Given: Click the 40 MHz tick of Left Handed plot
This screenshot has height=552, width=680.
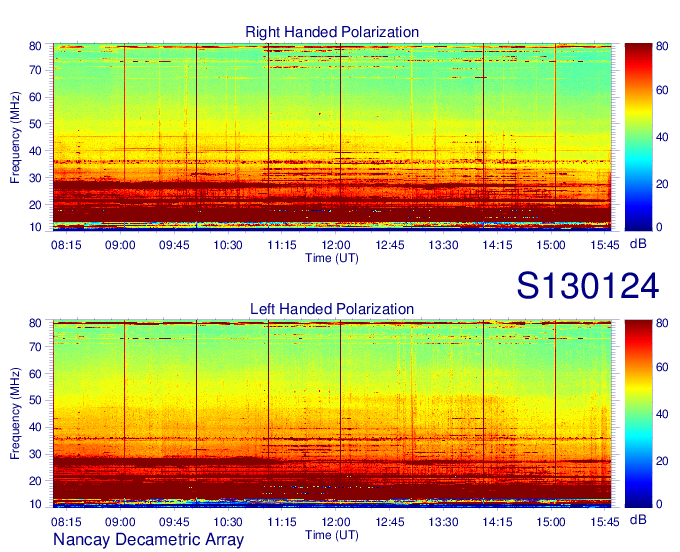Looking at the screenshot, I should pos(35,428).
